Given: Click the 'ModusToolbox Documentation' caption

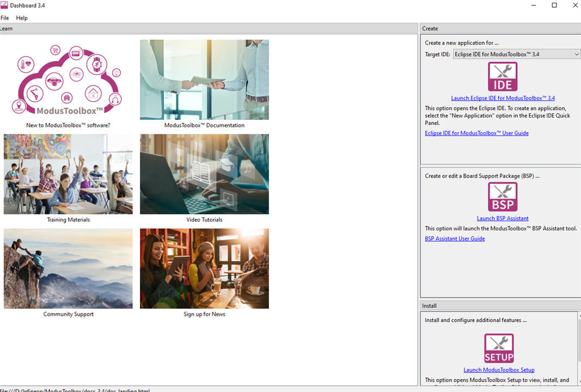Looking at the screenshot, I should pyautogui.click(x=204, y=125).
